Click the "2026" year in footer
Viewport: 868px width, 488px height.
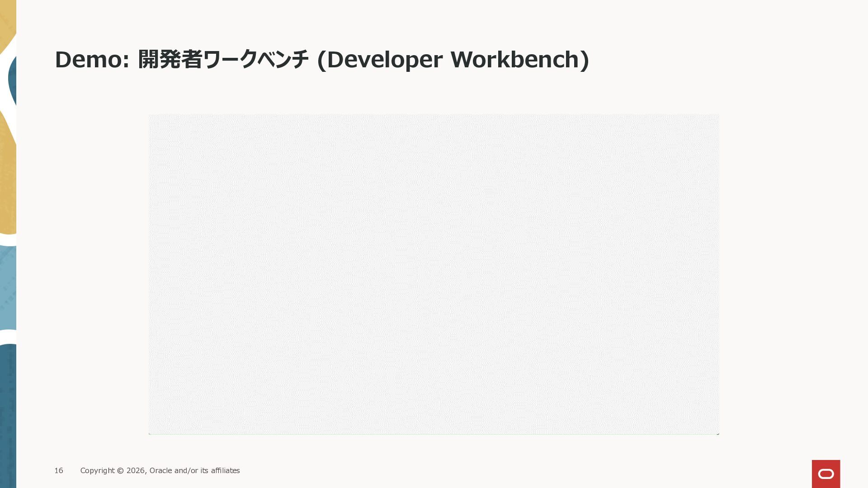tap(135, 470)
